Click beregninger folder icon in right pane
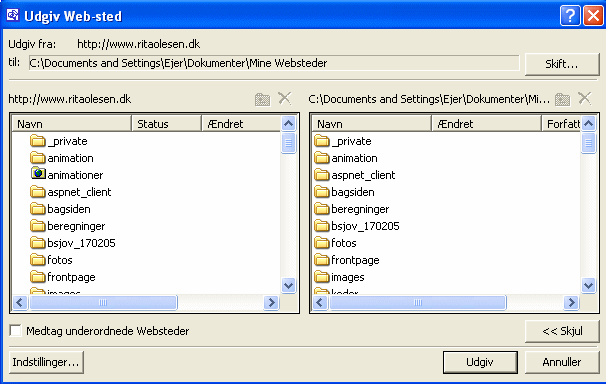Image resolution: width=606 pixels, height=384 pixels. (322, 209)
